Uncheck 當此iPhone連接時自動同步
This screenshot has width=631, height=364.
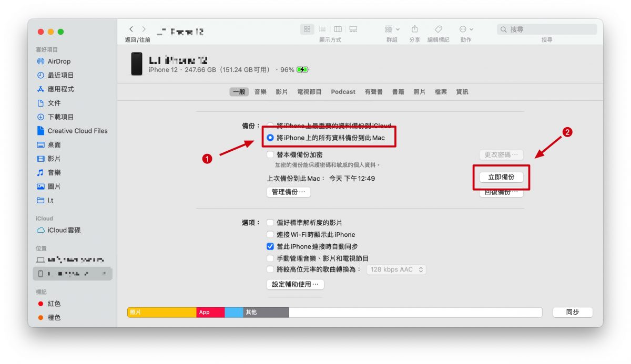pos(270,246)
